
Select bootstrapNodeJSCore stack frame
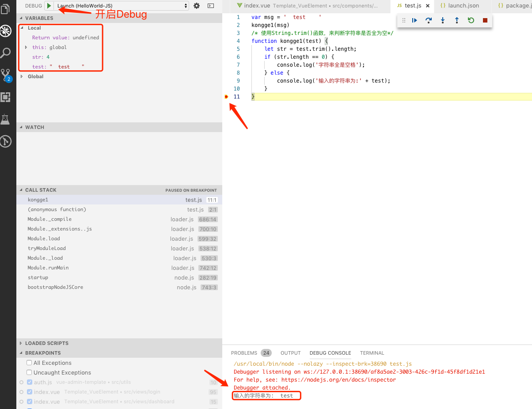[x=119, y=287]
